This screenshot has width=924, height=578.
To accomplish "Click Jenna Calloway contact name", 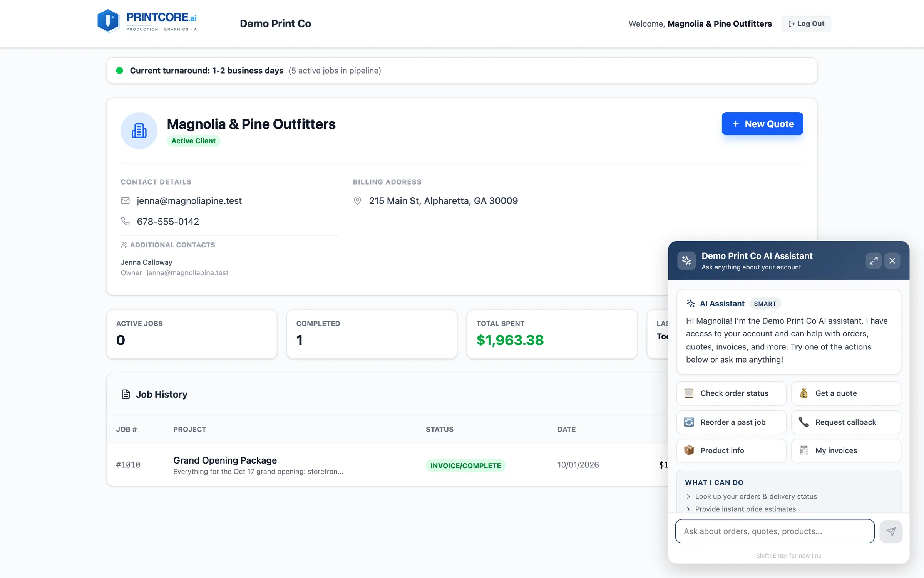I will tap(146, 262).
